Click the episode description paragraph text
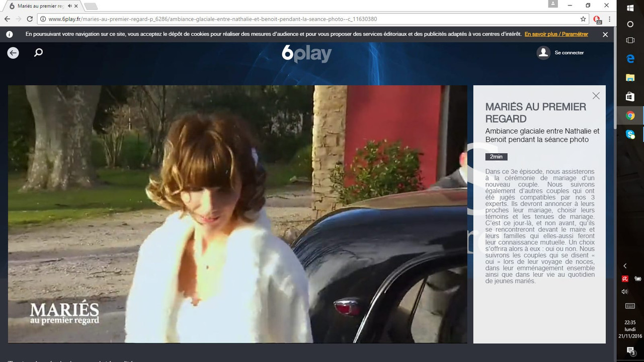The image size is (644, 362). 540,226
